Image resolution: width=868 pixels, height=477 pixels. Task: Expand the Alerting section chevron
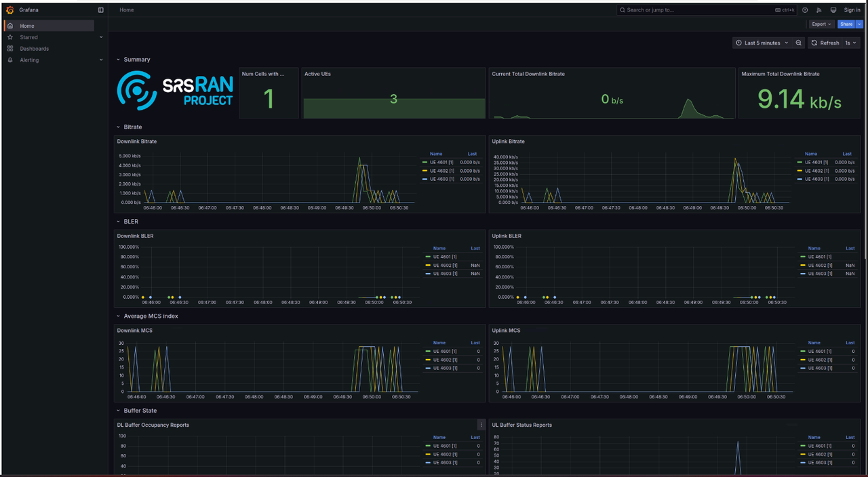pyautogui.click(x=101, y=60)
